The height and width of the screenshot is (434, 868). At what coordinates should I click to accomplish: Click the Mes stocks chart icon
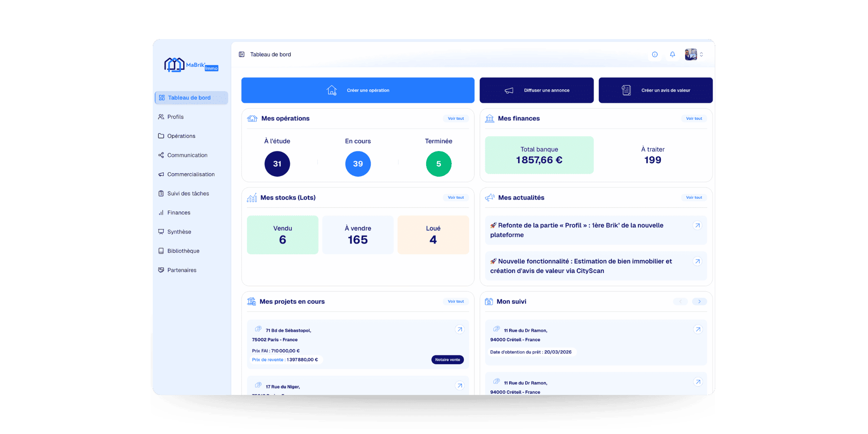(252, 198)
